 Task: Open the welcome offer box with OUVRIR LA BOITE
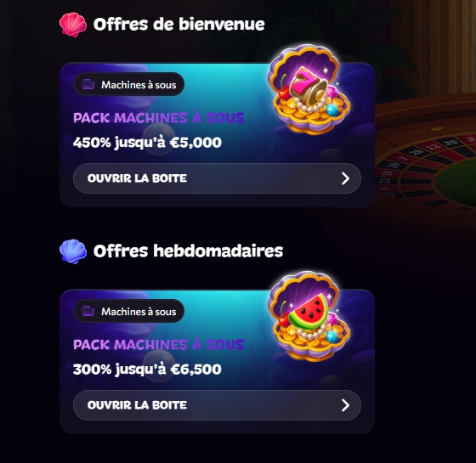point(217,178)
